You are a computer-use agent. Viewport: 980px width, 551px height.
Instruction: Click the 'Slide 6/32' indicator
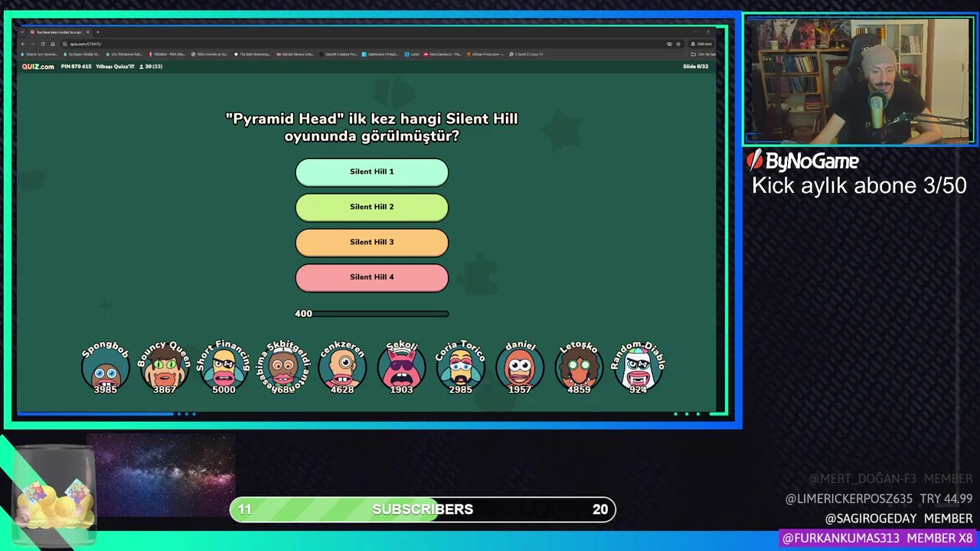(x=695, y=67)
